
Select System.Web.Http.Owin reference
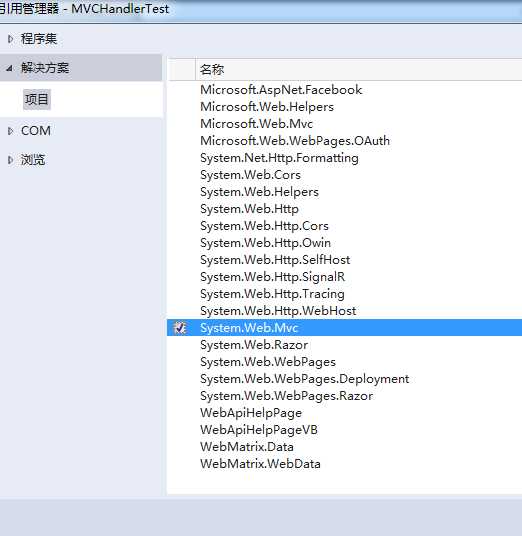point(265,243)
